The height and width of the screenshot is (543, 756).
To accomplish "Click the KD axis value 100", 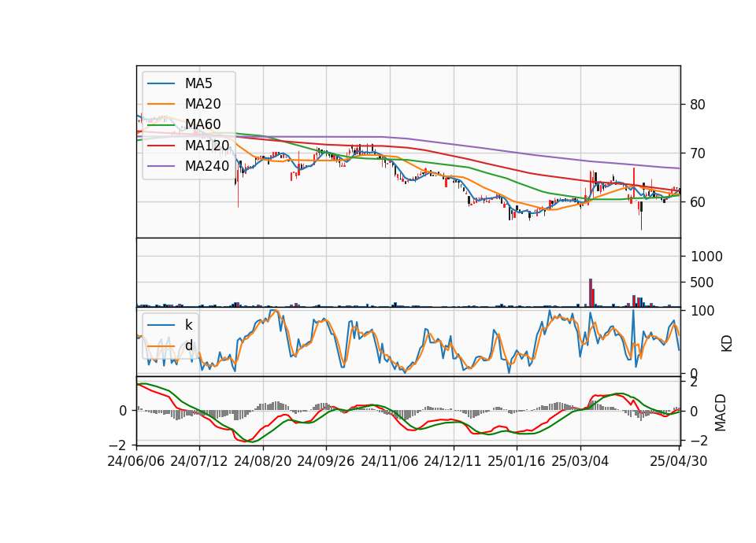I will tap(702, 311).
